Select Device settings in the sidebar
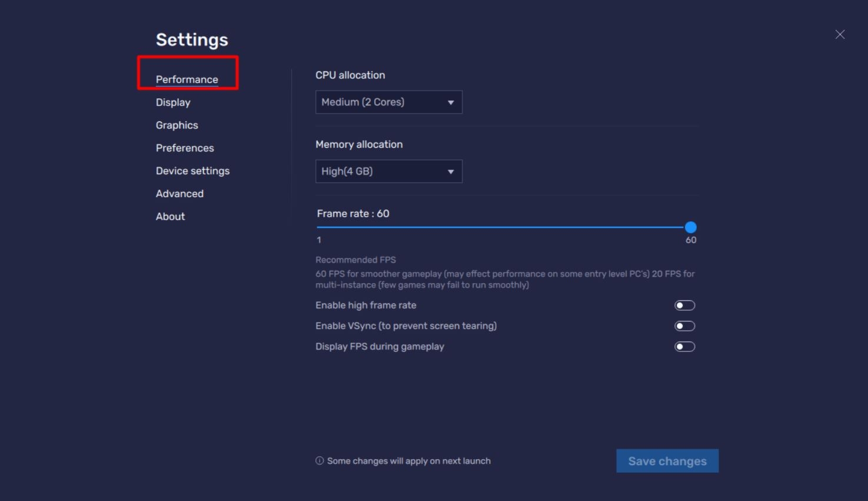This screenshot has width=868, height=501. click(x=192, y=171)
